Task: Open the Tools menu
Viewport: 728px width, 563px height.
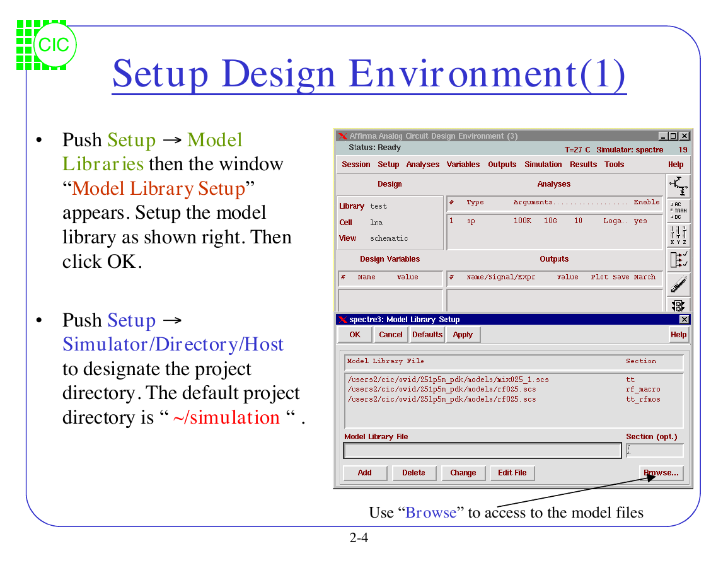Action: pos(615,165)
